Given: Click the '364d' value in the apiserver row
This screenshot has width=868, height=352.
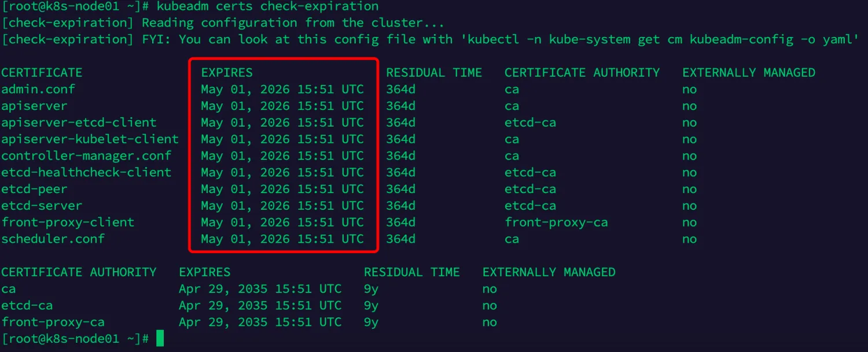Looking at the screenshot, I should tap(400, 106).
